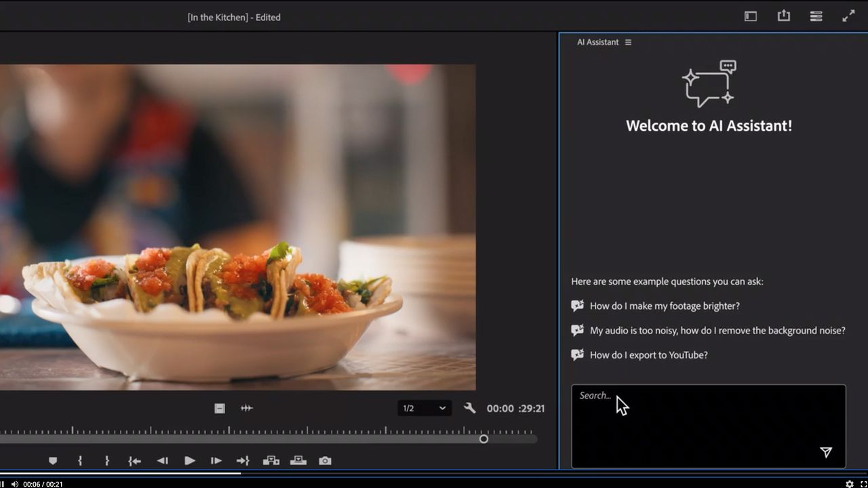Open the 1/2 playback resolution dropdown
The image size is (868, 488).
pos(425,408)
